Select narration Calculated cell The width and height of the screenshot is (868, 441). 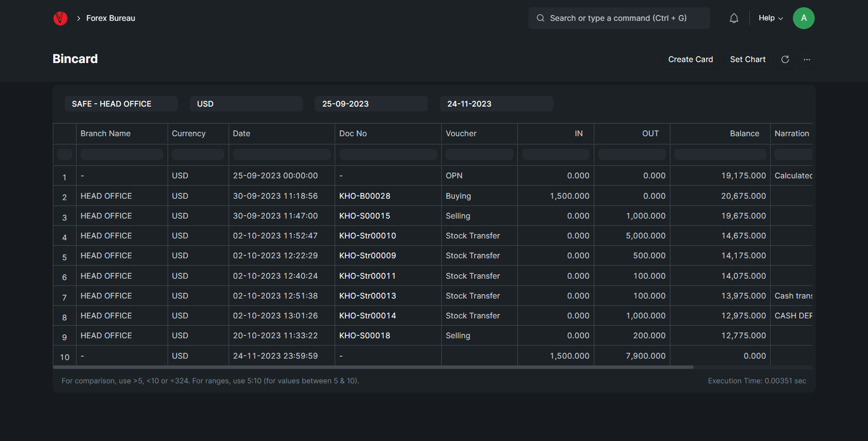click(791, 175)
